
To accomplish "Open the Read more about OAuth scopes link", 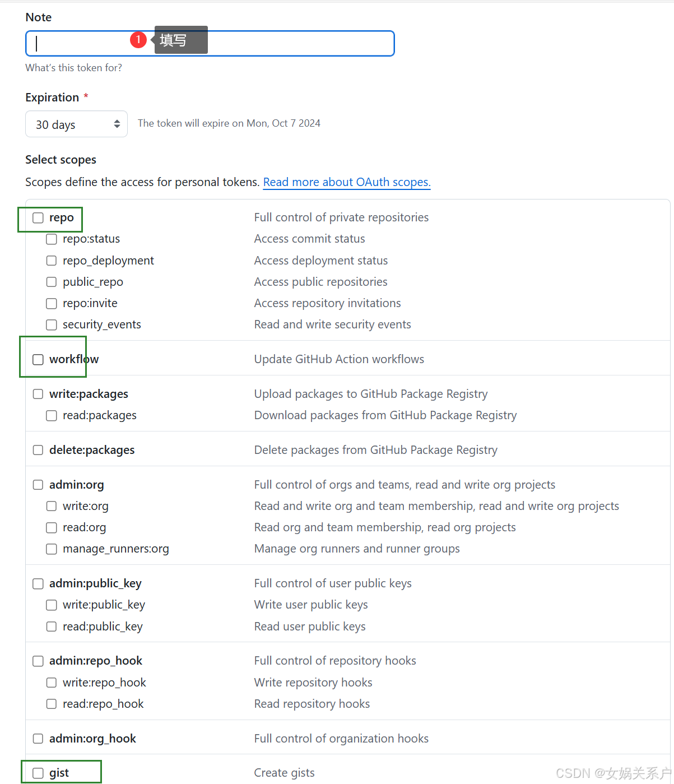I will (346, 182).
